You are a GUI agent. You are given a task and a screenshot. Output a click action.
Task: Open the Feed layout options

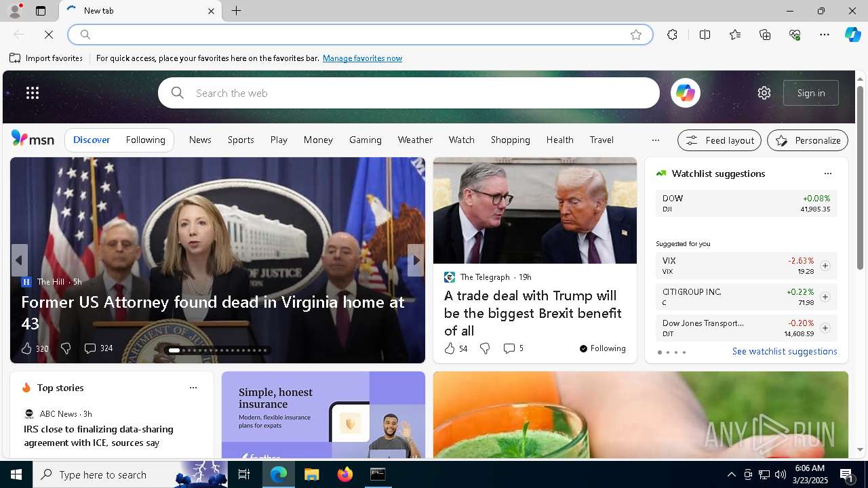[x=719, y=140]
